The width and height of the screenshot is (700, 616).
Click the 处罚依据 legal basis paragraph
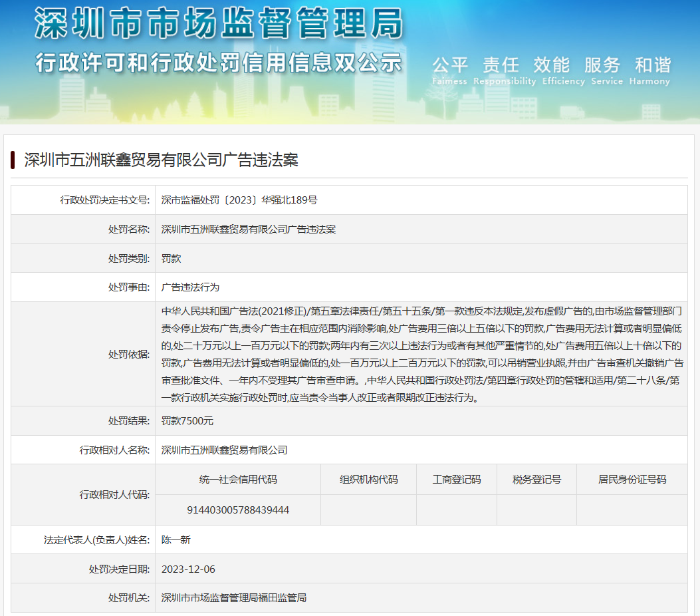coord(421,355)
